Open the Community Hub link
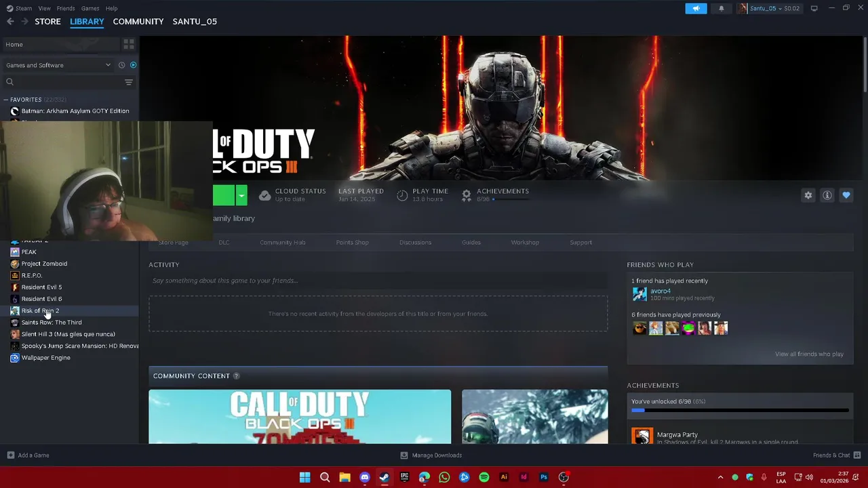Image resolution: width=868 pixels, height=488 pixels. click(283, 242)
